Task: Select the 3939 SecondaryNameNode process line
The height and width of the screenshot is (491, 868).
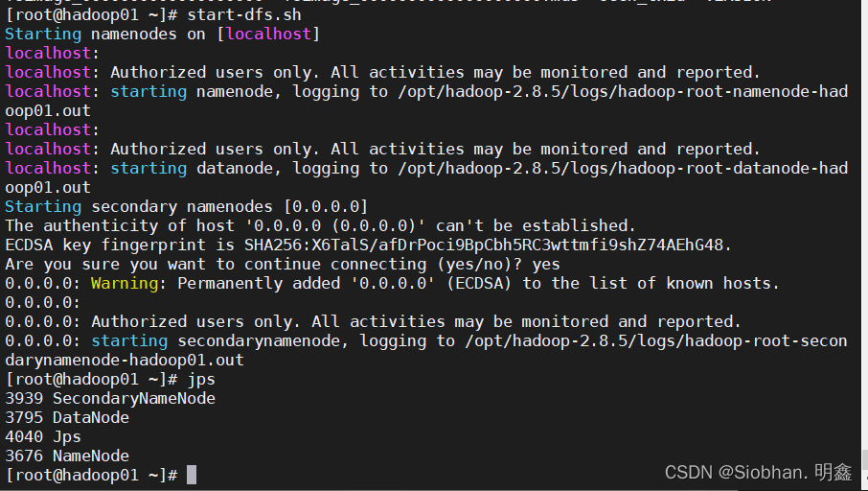Action: coord(110,398)
